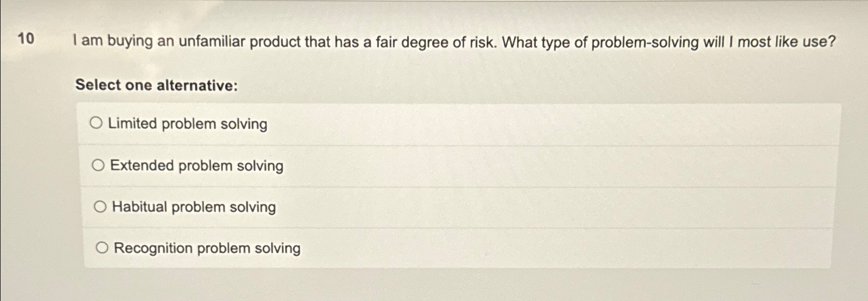Select the radio button for Habitual problem solving
The height and width of the screenshot is (301, 868).
[x=100, y=206]
